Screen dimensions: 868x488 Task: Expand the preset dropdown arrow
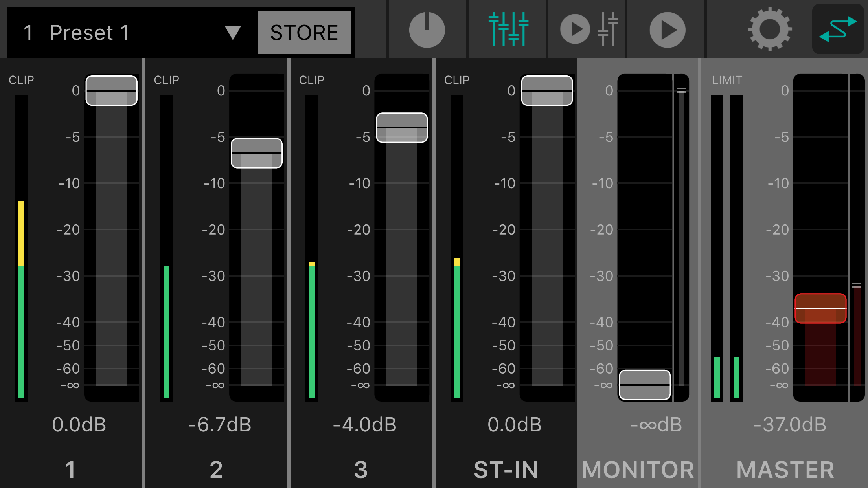coord(233,32)
